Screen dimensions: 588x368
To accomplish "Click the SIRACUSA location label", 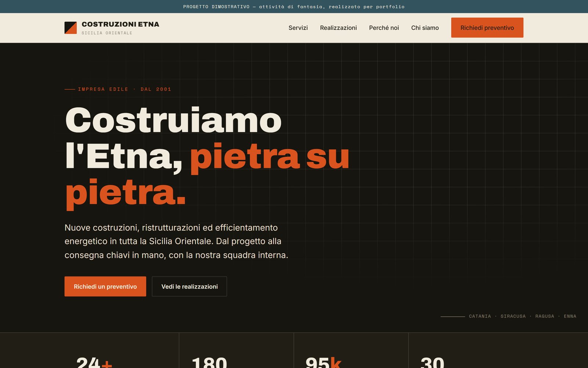I will tap(513, 316).
